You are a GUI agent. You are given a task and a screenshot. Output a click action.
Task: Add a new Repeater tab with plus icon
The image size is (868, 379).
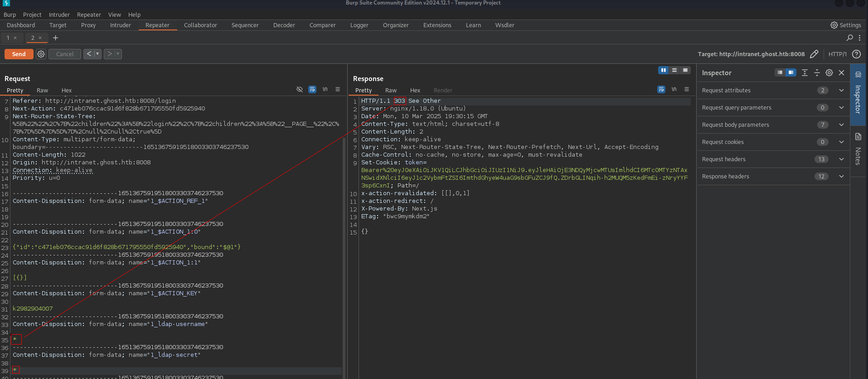(x=55, y=38)
